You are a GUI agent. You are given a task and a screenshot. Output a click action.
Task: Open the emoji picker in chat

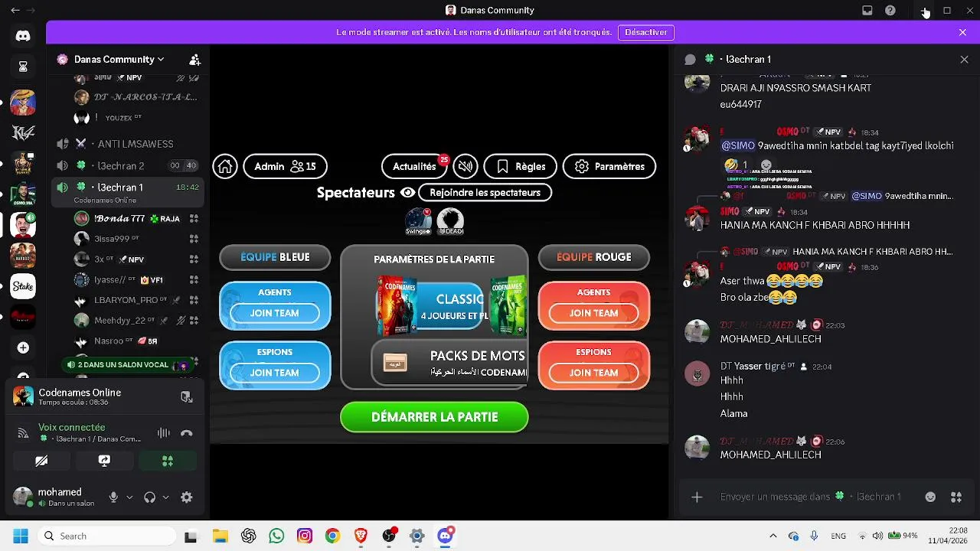(930, 497)
